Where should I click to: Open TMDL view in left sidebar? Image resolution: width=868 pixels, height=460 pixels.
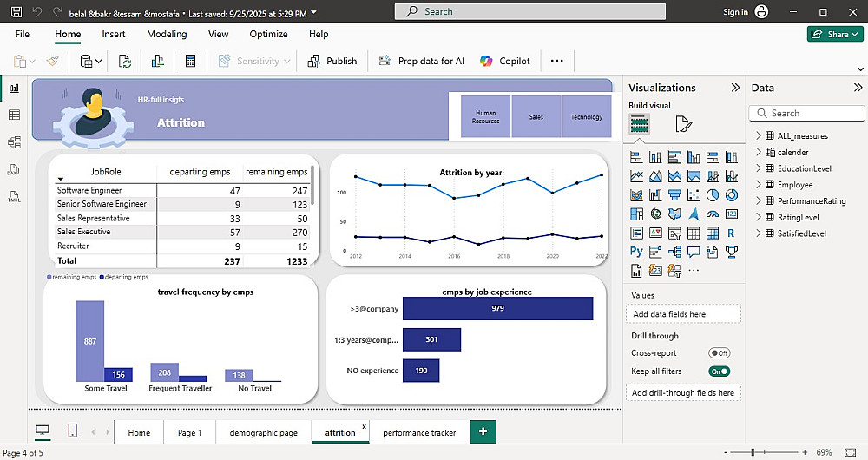pos(15,196)
